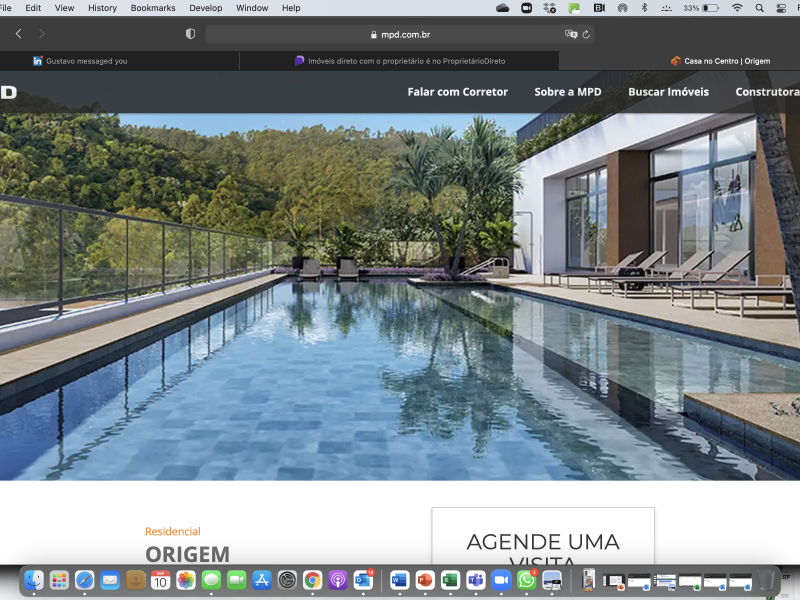Open the History menu
Image resolution: width=800 pixels, height=600 pixels.
coord(102,8)
